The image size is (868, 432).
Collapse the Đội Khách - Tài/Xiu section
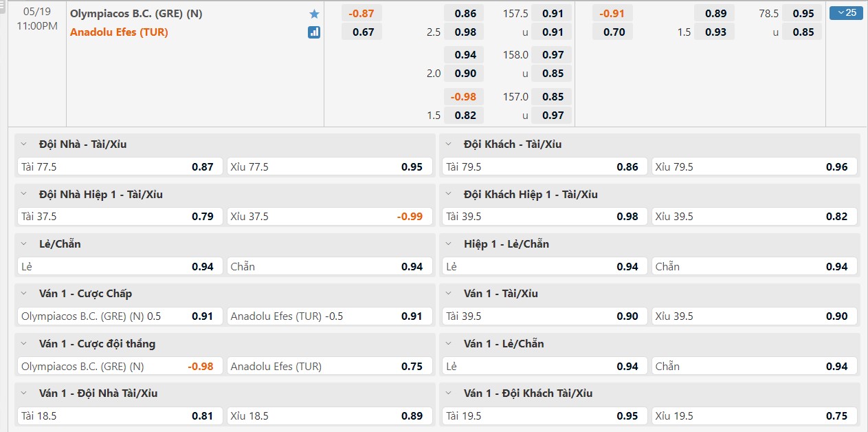(x=449, y=144)
